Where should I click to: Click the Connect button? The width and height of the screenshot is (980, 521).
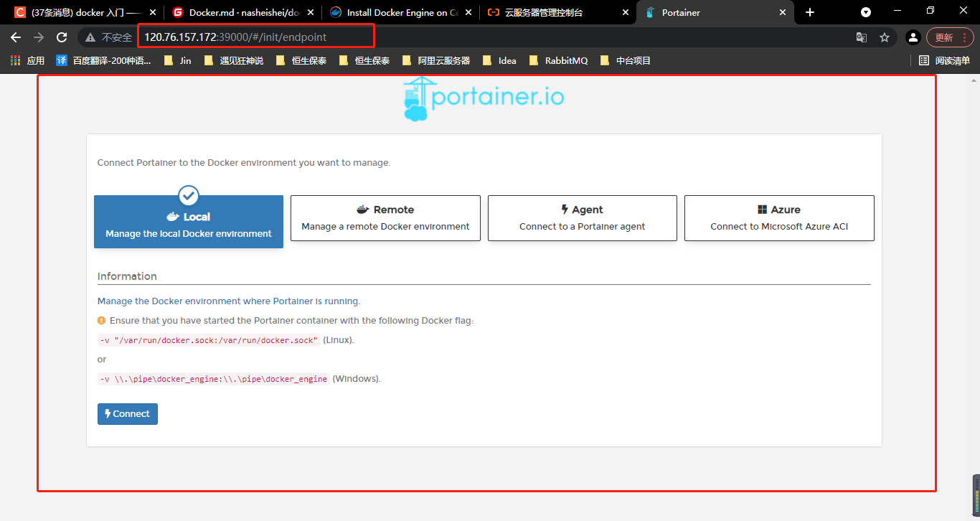point(128,414)
